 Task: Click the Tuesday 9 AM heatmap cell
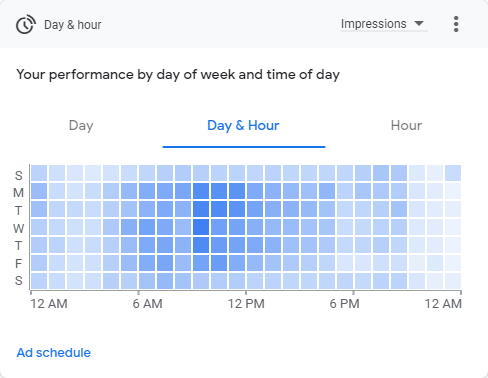201,209
